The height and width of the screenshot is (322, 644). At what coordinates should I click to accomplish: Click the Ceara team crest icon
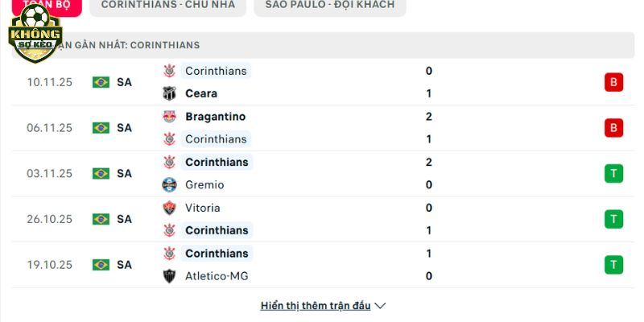pyautogui.click(x=169, y=93)
